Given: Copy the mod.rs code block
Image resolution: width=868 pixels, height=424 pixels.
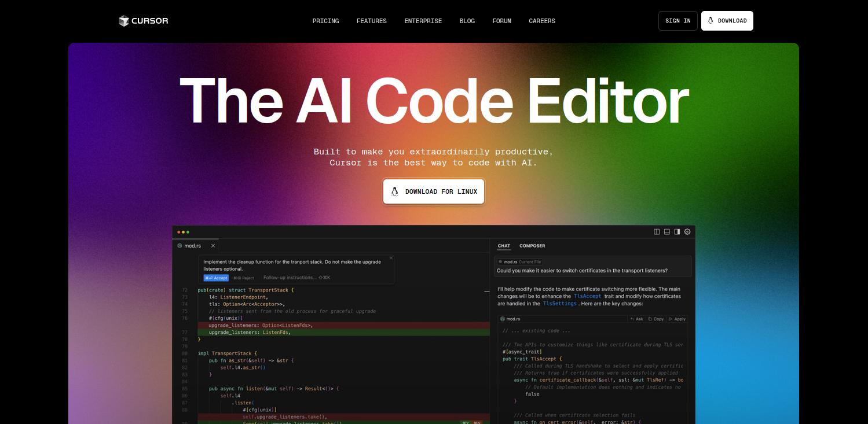Looking at the screenshot, I should coord(656,319).
